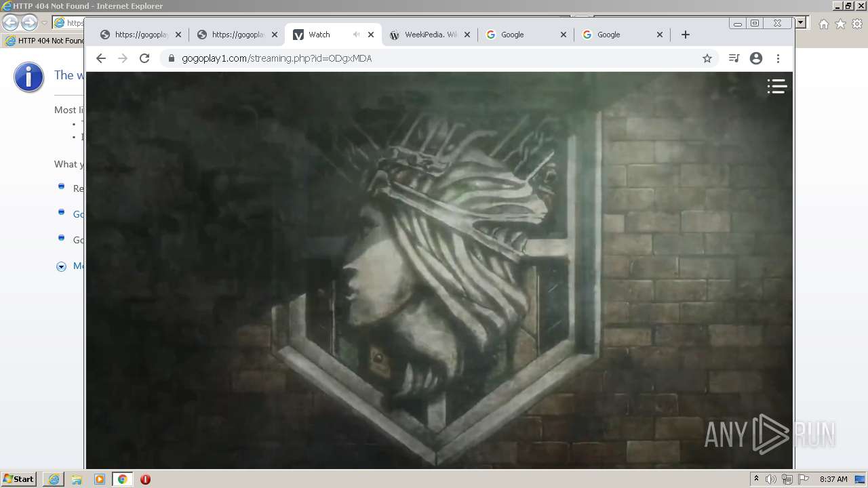Mute the Watch tab audio icon
The image size is (868, 488).
tap(356, 35)
